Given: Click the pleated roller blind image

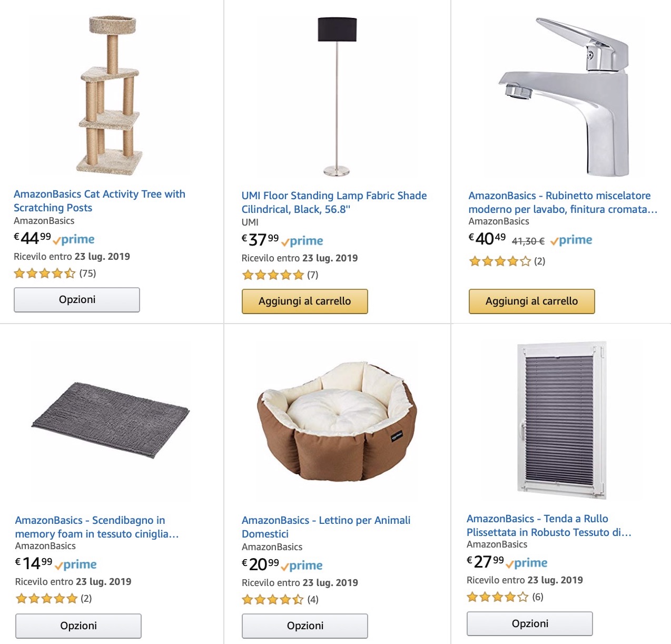Looking at the screenshot, I should [561, 420].
